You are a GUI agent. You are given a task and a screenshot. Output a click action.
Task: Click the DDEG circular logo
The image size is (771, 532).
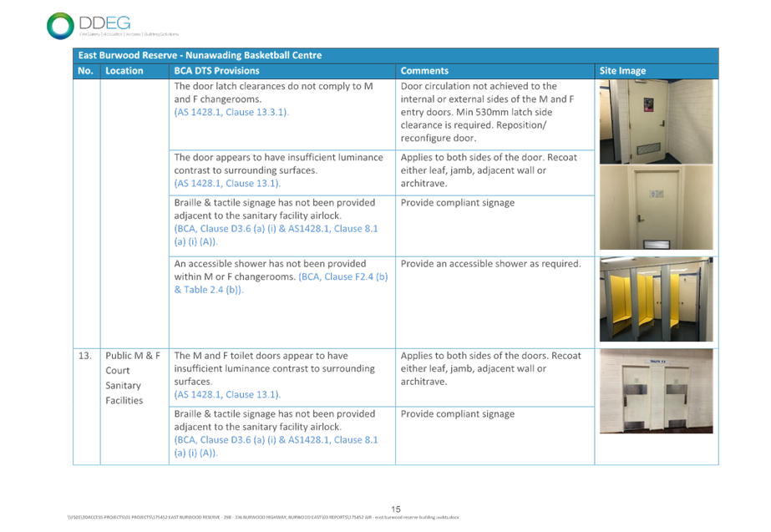pos(60,25)
